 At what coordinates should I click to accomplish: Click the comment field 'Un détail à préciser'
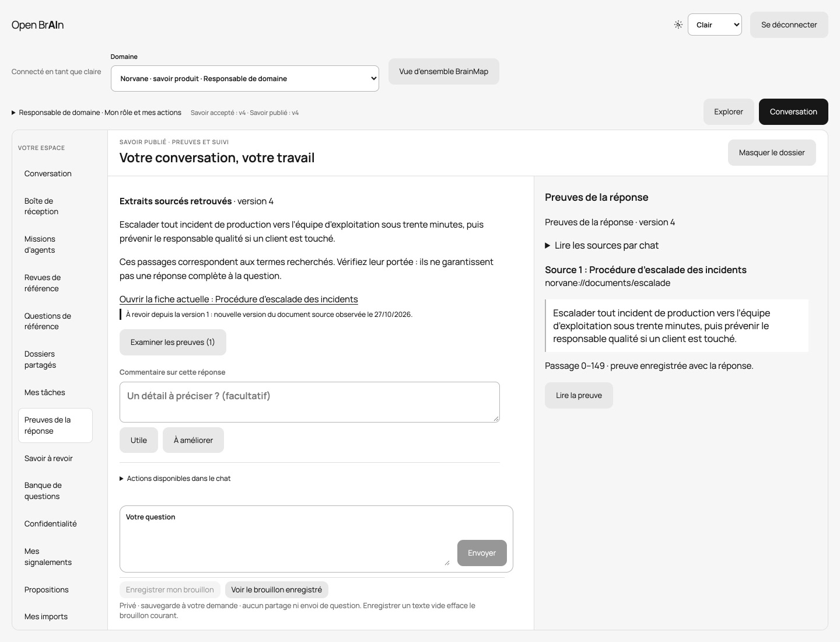[x=310, y=402]
